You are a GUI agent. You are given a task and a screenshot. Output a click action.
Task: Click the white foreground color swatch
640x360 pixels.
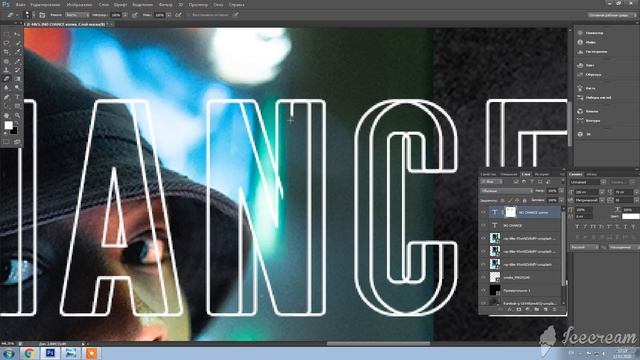point(8,124)
